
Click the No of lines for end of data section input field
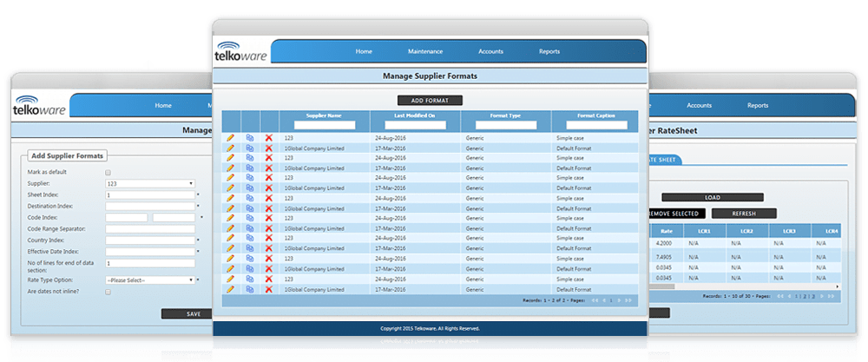click(x=150, y=264)
